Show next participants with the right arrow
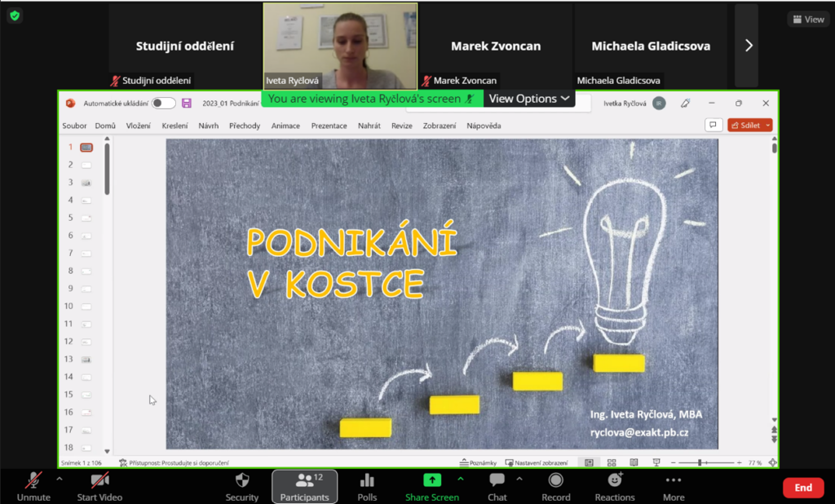Viewport: 835px width, 504px height. pos(749,46)
